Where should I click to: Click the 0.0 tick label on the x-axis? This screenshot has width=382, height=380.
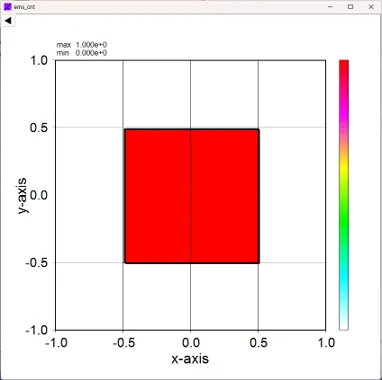point(190,342)
